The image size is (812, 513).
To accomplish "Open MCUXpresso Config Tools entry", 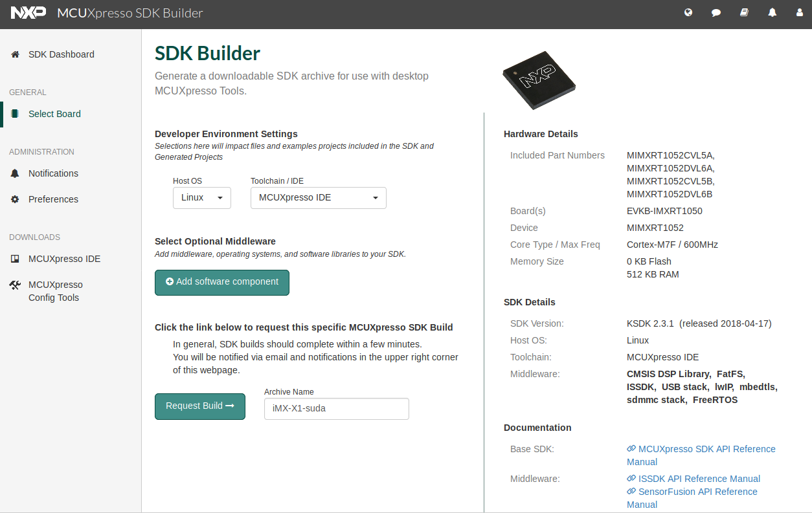I will tap(55, 291).
